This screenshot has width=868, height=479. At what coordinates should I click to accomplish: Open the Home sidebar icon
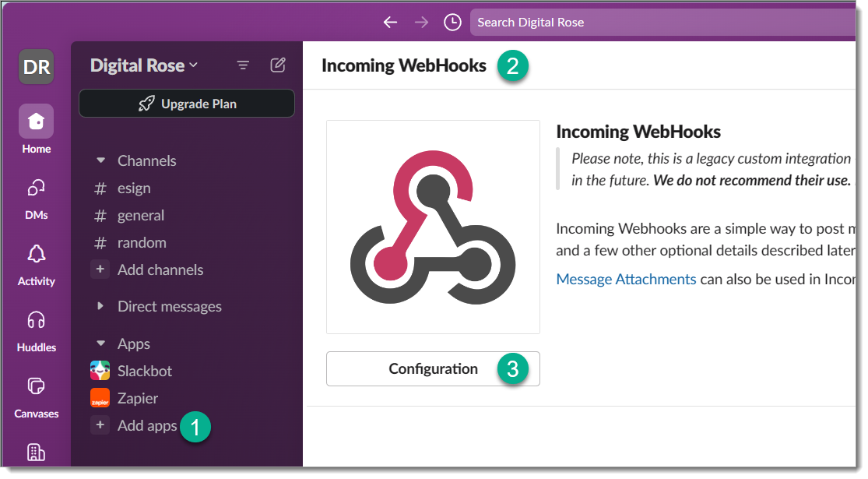[x=37, y=122]
